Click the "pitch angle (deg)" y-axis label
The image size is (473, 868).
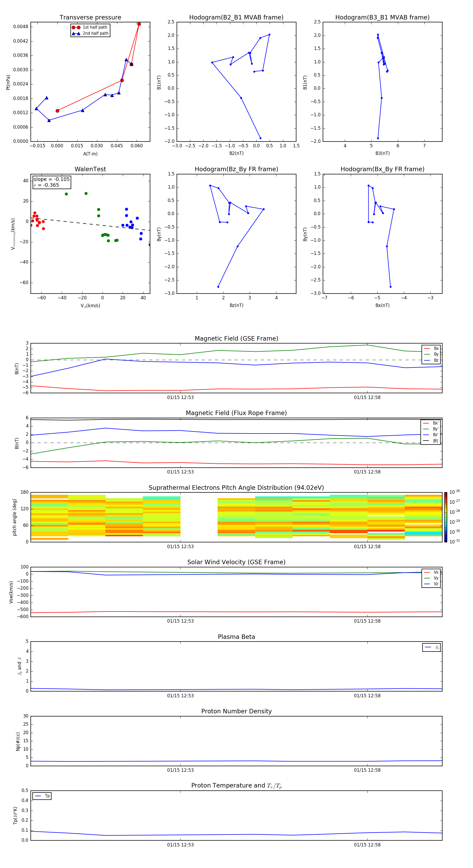(x=14, y=517)
